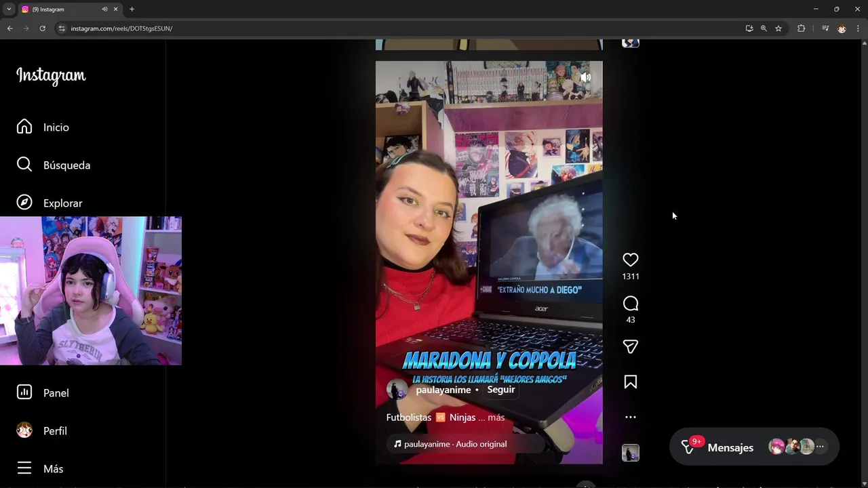Image resolution: width=868 pixels, height=488 pixels.
Task: Open the paulayanime profile username link
Action: (x=443, y=390)
